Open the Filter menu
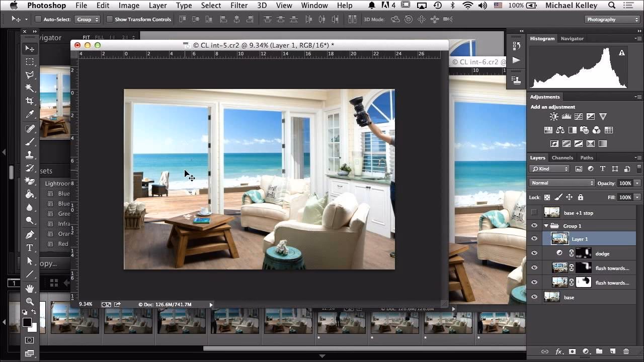 [239, 6]
